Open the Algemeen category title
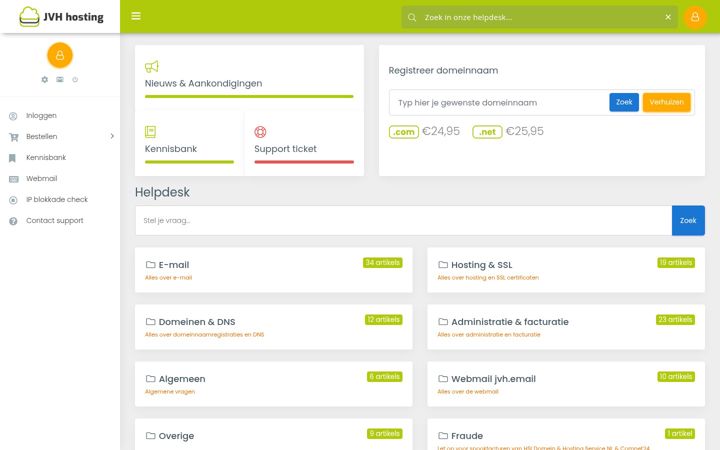Viewport: 720px width, 450px height. click(x=182, y=379)
